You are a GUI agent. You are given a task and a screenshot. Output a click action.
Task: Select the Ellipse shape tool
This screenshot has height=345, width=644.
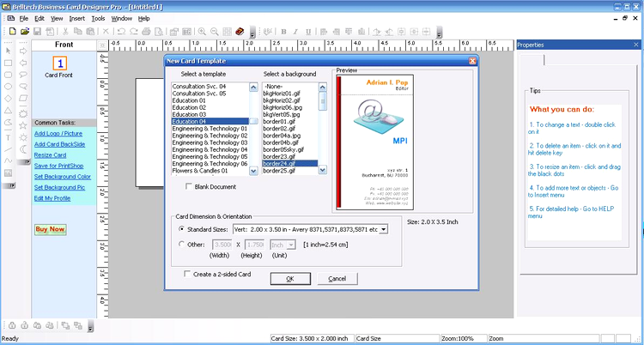coord(8,87)
